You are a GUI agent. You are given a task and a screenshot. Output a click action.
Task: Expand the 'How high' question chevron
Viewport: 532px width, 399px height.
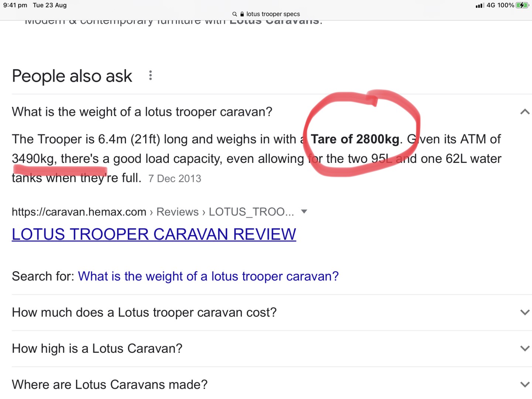[x=525, y=348]
